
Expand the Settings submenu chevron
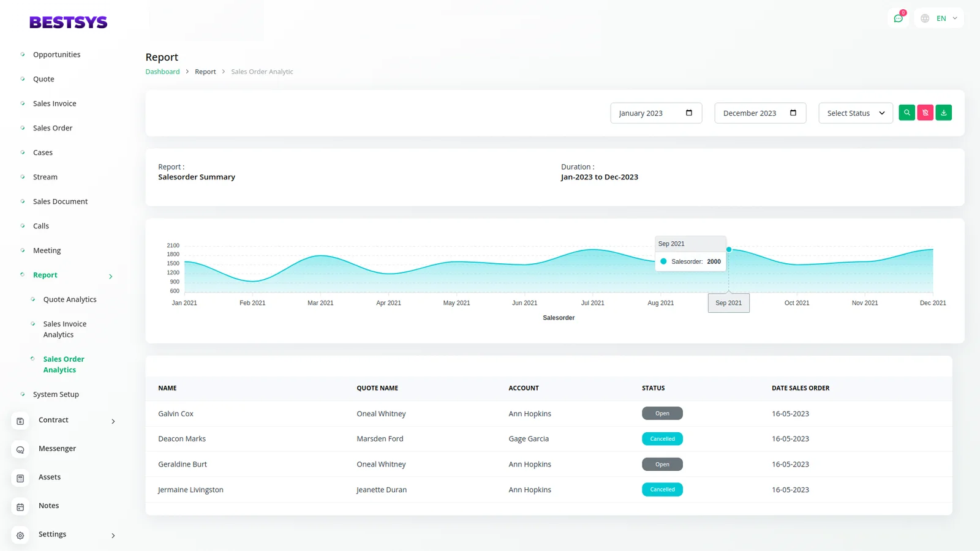[x=113, y=536]
